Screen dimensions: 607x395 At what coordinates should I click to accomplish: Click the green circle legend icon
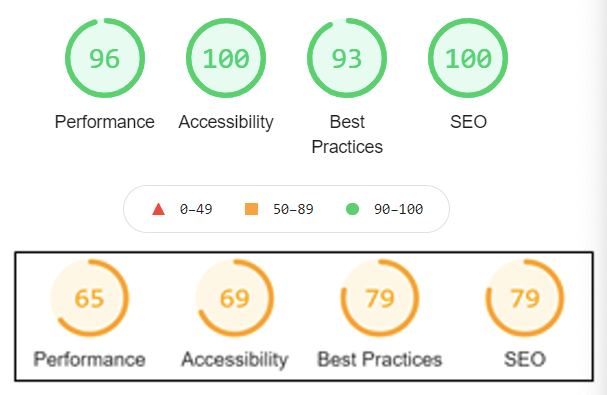click(x=352, y=209)
